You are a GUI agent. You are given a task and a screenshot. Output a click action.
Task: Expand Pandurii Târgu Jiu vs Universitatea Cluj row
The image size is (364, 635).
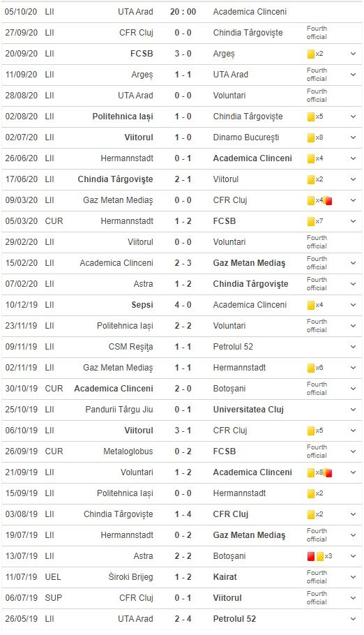tap(353, 410)
